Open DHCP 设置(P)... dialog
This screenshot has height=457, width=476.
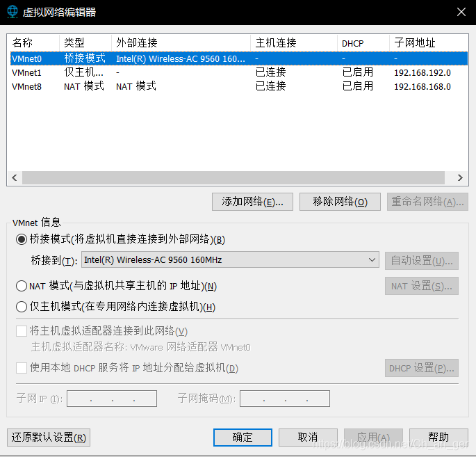click(422, 368)
